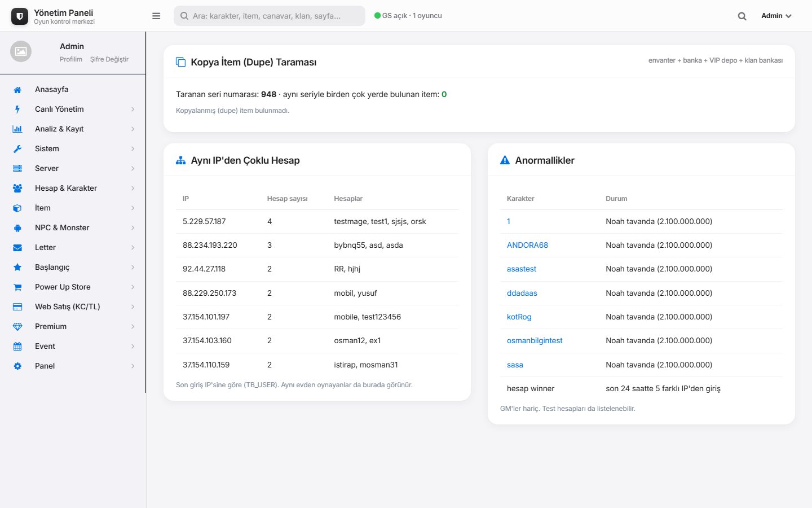Click the Letter envelope icon
812x508 pixels.
coord(17,248)
